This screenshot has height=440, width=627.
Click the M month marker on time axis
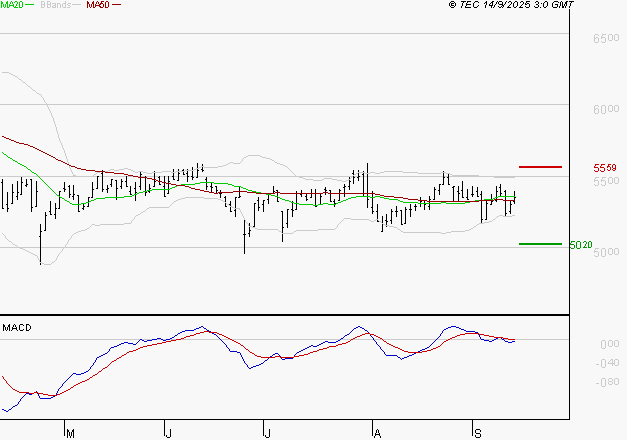coord(70,433)
